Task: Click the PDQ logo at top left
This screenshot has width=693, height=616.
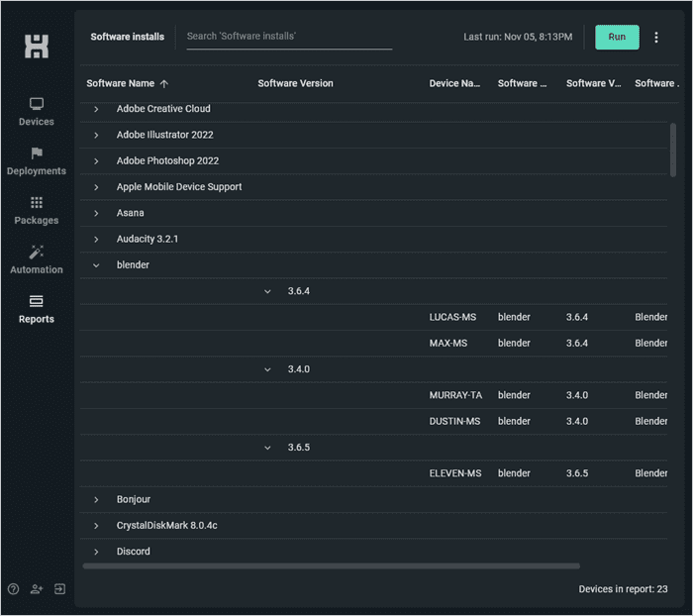Action: coord(37,46)
